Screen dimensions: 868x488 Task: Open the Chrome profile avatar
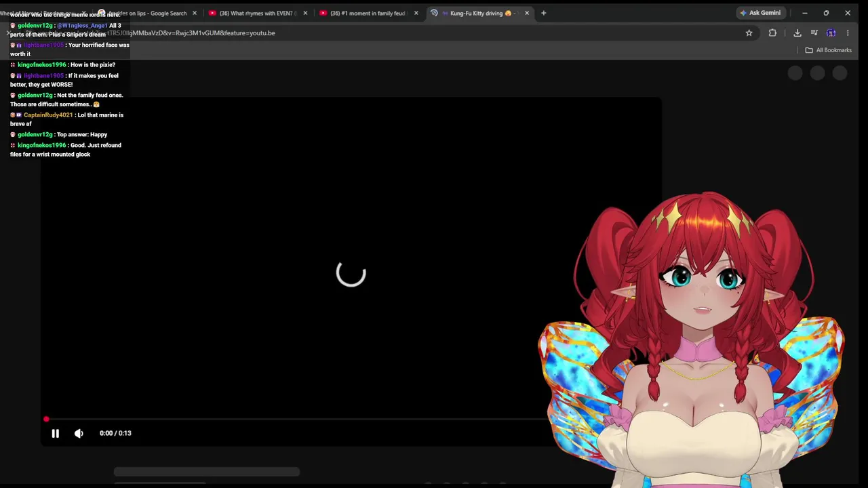click(831, 33)
